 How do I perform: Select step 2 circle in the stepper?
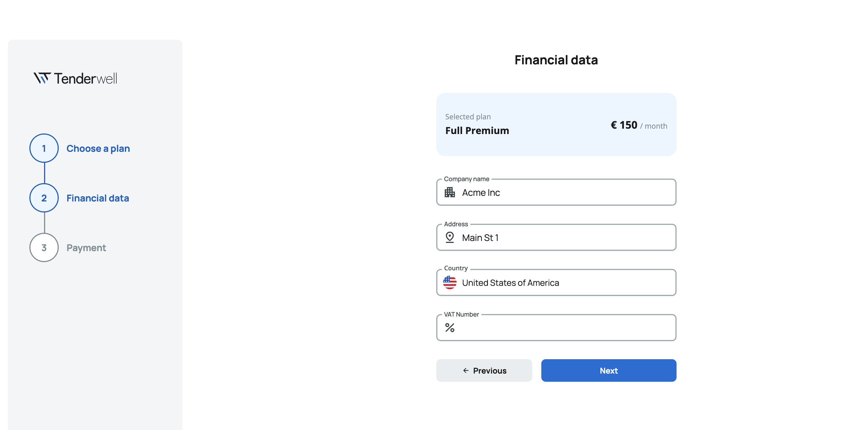[44, 198]
